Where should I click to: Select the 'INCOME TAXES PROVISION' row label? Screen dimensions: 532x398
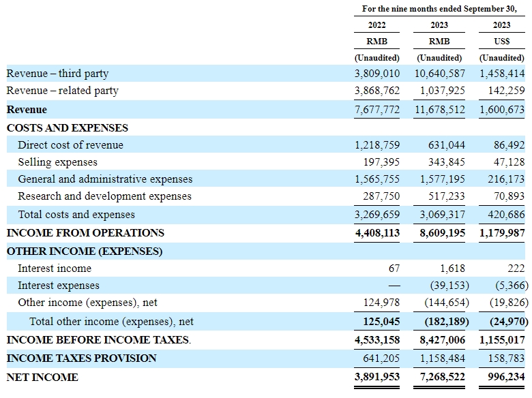click(81, 358)
